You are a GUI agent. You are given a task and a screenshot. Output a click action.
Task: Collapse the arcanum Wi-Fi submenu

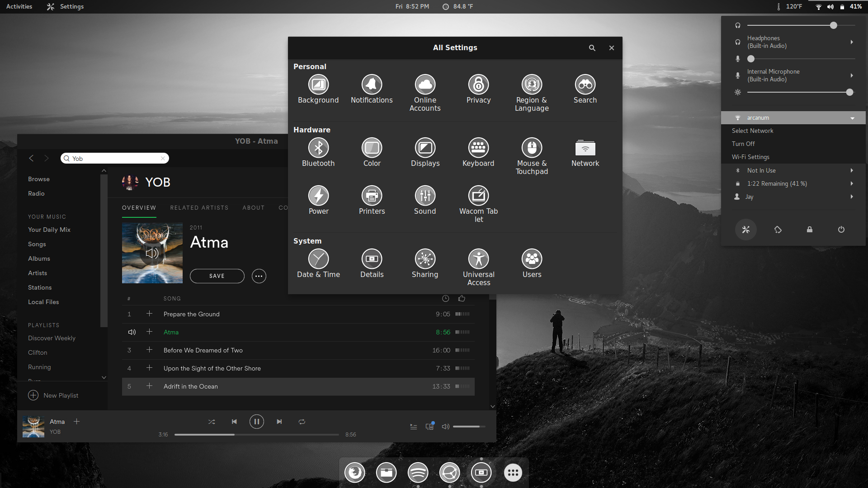point(793,118)
